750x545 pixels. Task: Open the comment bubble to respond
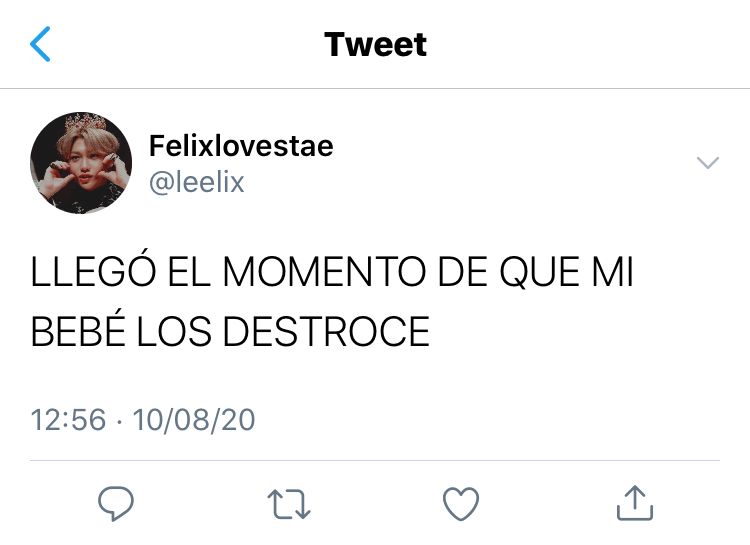pos(116,503)
